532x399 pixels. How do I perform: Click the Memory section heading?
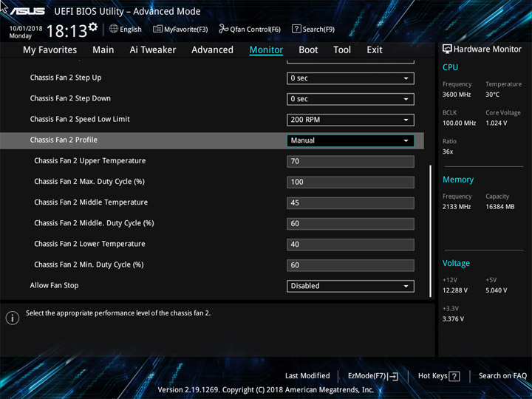pyautogui.click(x=458, y=180)
